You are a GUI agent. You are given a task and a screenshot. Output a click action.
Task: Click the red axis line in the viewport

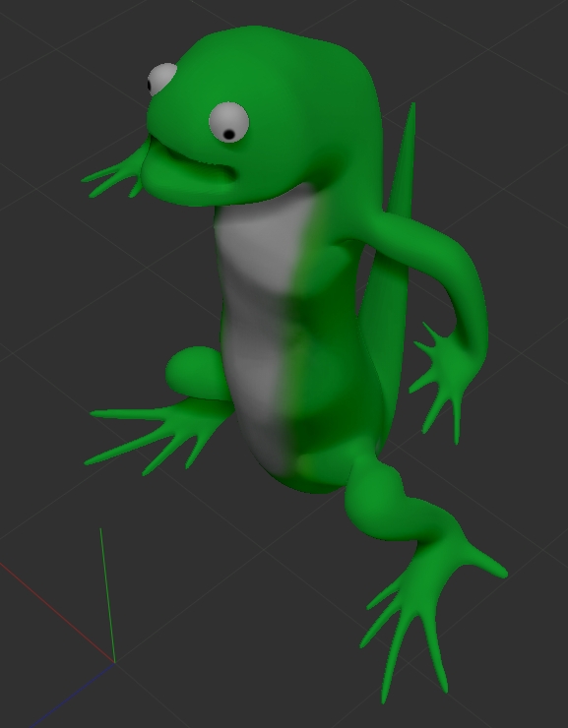click(57, 612)
